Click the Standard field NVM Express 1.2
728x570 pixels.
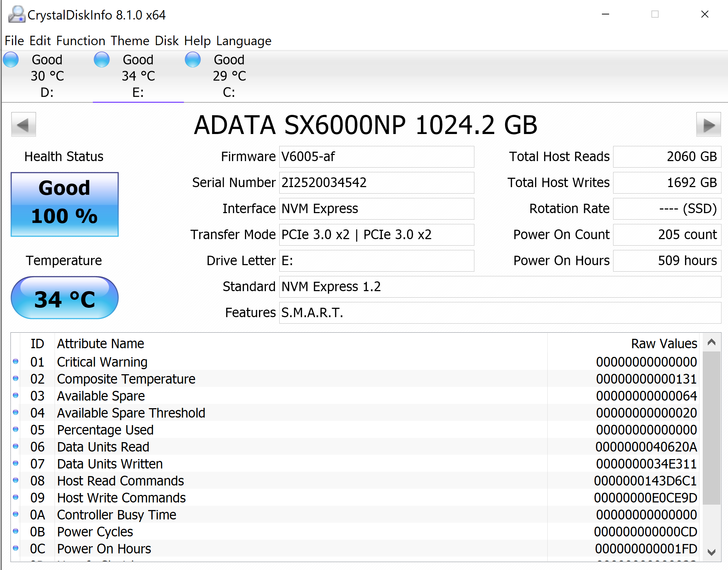pyautogui.click(x=500, y=287)
